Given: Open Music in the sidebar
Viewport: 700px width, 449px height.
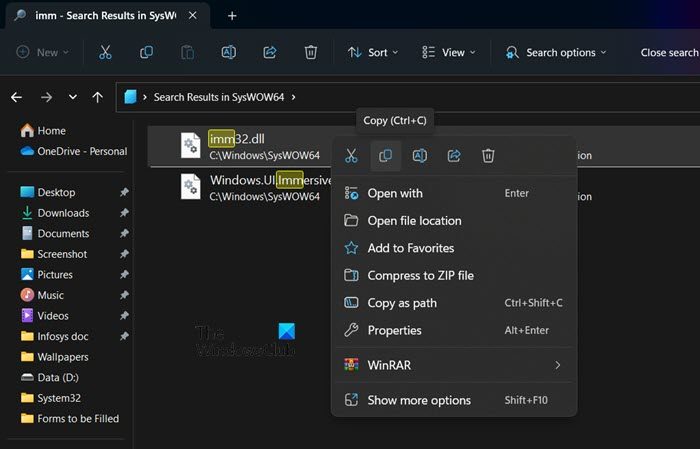Looking at the screenshot, I should click(x=42, y=295).
